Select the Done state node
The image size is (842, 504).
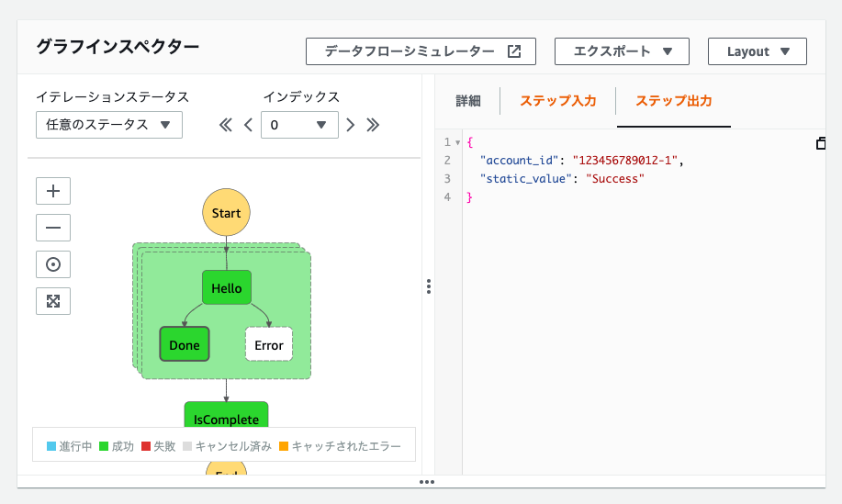(185, 344)
